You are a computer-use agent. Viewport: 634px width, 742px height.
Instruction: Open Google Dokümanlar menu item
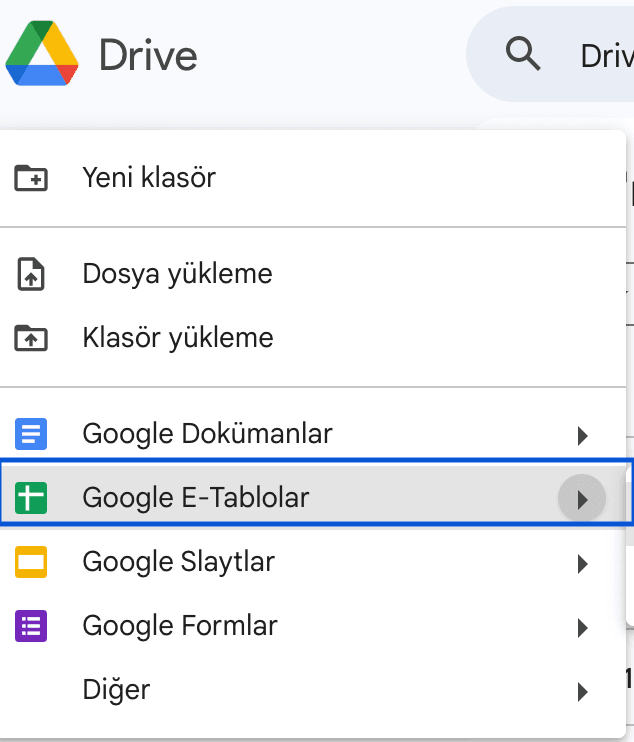tap(313, 434)
